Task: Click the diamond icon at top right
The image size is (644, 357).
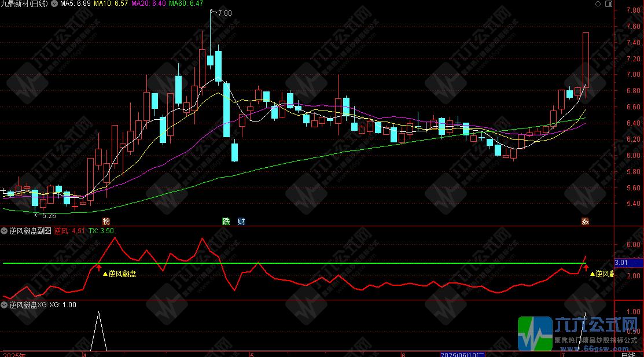Action: coord(598,4)
